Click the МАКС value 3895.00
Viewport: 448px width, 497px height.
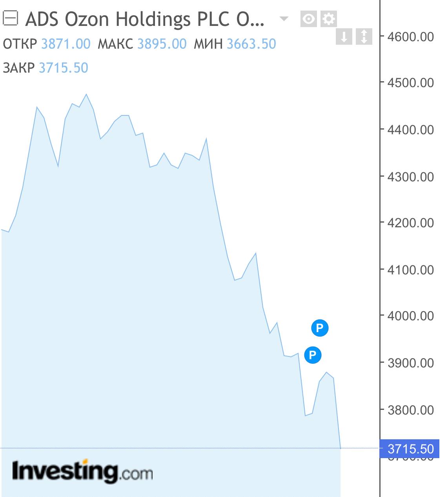162,44
